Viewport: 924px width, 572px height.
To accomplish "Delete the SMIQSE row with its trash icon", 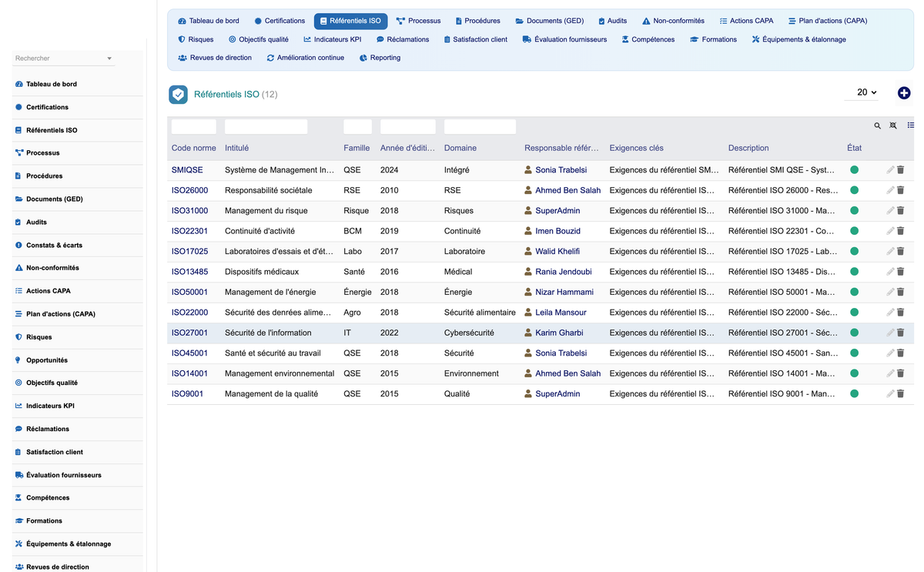I will (x=901, y=170).
